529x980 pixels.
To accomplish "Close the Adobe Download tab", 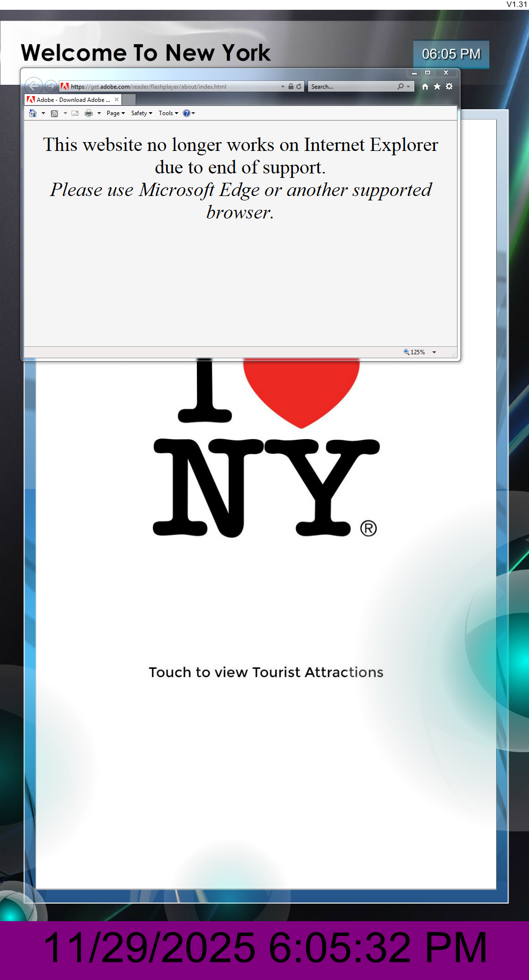I will coord(117,99).
